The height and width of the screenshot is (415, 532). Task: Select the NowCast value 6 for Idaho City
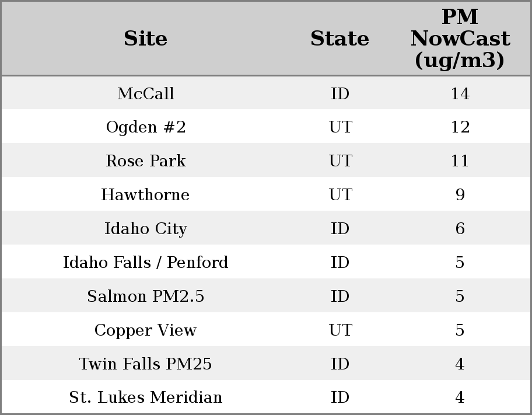460,229
